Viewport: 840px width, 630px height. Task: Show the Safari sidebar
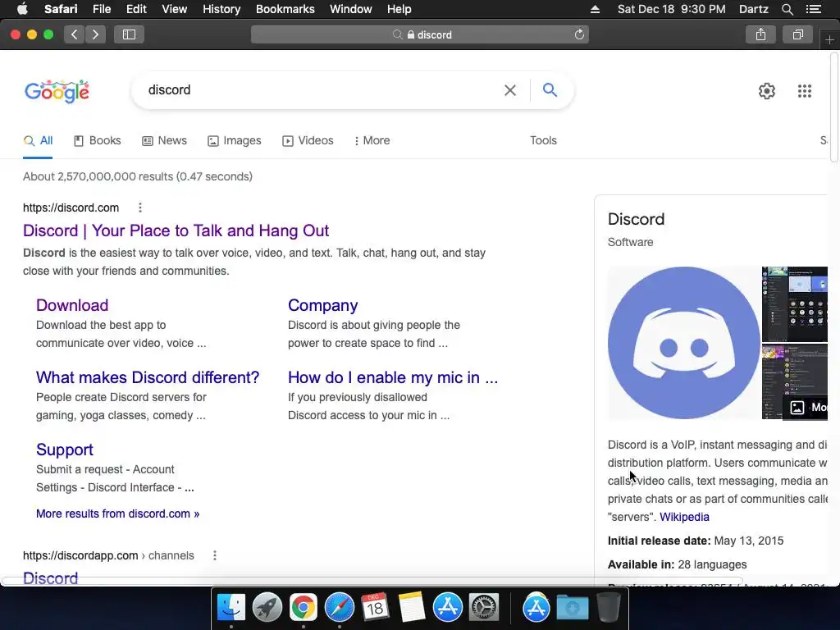[x=129, y=34]
